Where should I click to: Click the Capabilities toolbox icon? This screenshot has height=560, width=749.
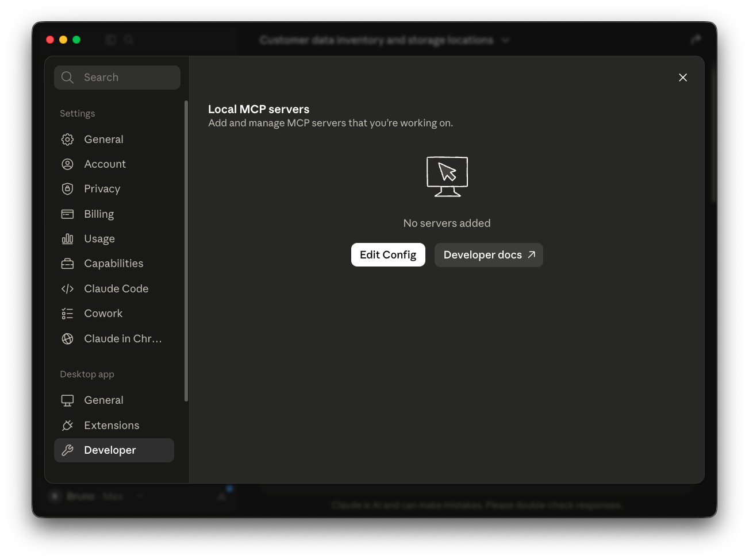click(67, 264)
